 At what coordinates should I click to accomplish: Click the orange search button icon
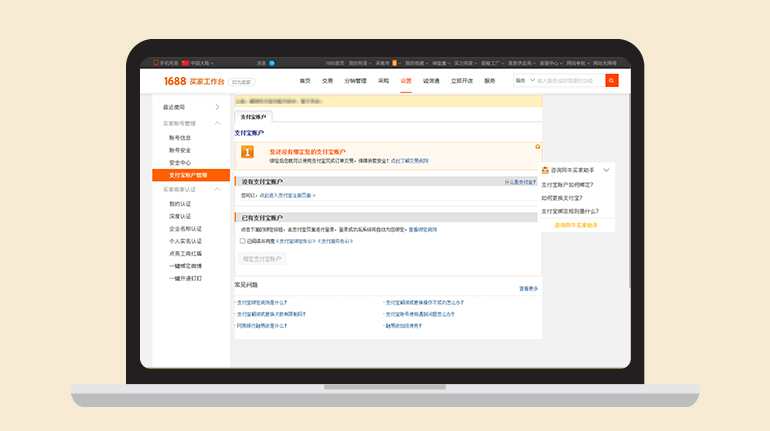pyautogui.click(x=611, y=80)
